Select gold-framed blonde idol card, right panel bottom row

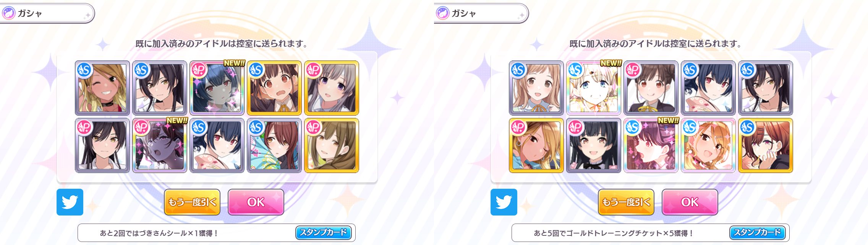pos(536,145)
